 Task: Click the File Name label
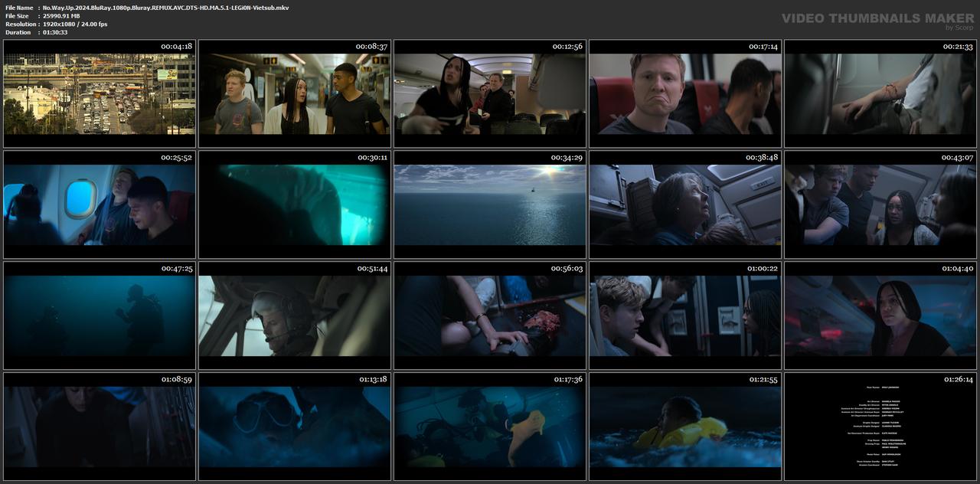pos(18,8)
